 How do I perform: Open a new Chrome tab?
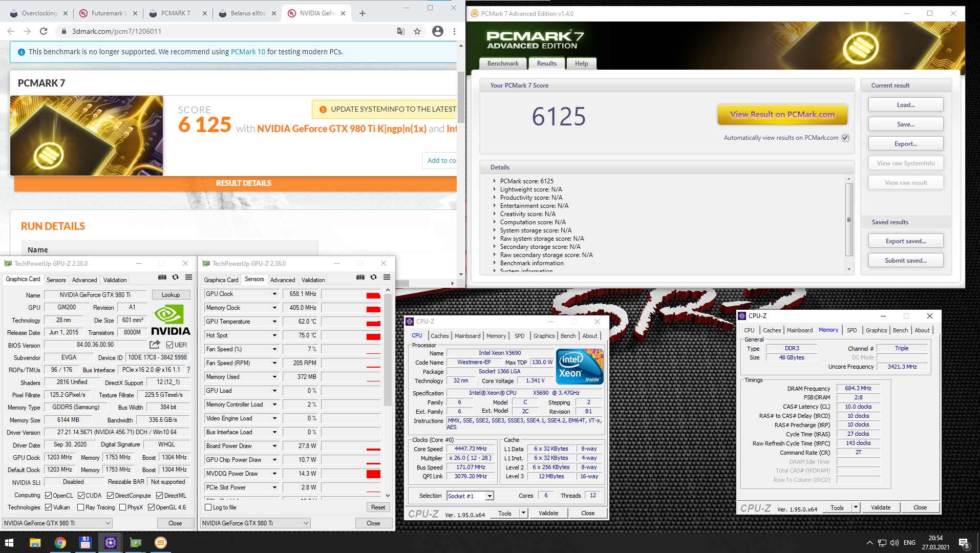pos(363,13)
